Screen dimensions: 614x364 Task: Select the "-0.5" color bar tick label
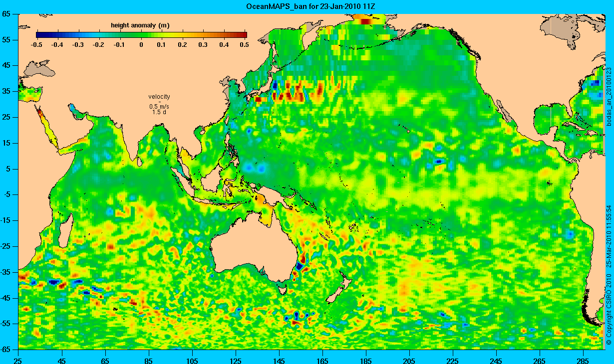pyautogui.click(x=36, y=45)
